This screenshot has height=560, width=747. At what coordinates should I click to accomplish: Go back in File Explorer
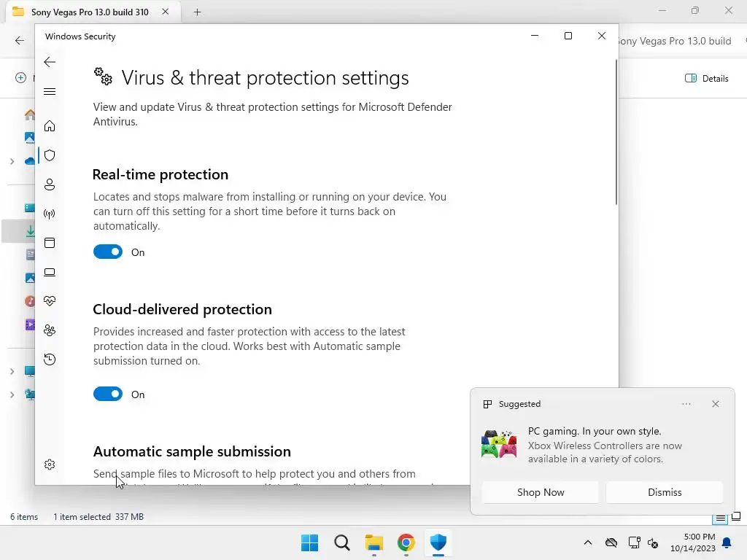pos(20,41)
